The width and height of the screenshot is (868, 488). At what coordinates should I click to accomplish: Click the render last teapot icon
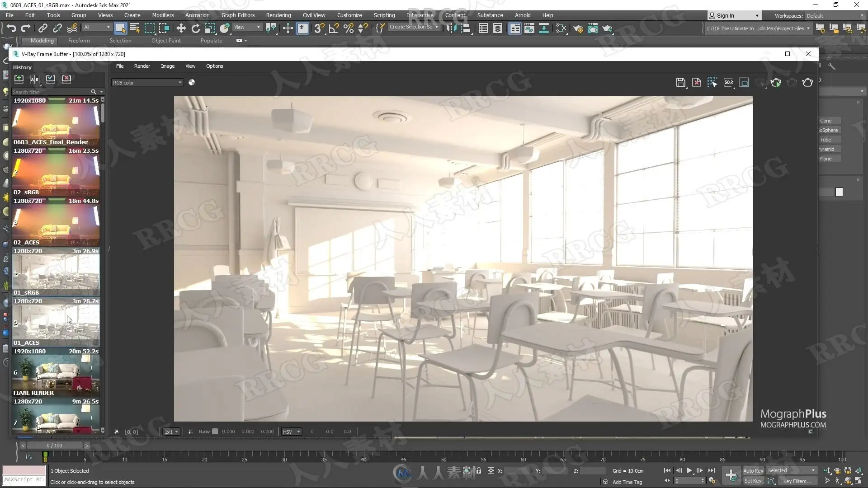807,82
